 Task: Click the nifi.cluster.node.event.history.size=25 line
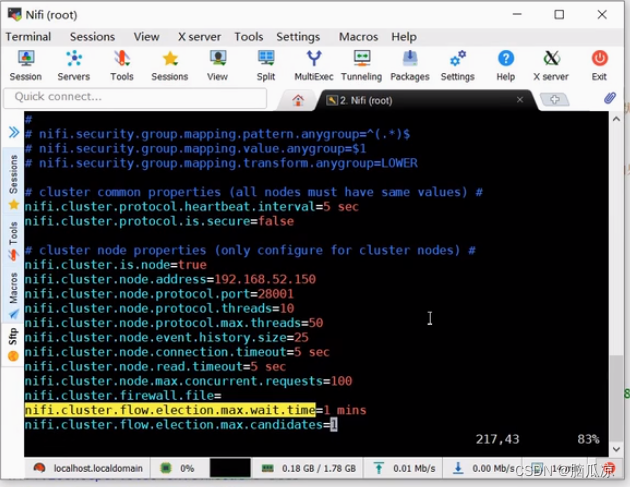167,337
